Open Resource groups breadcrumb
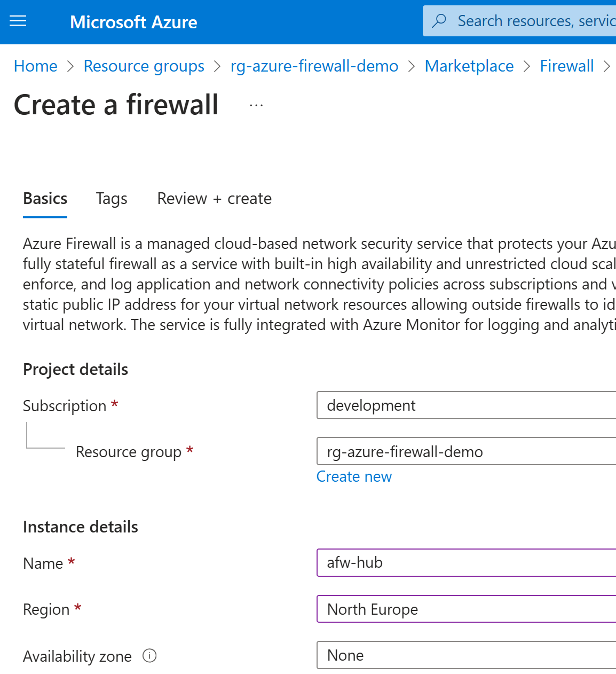 pyautogui.click(x=144, y=66)
